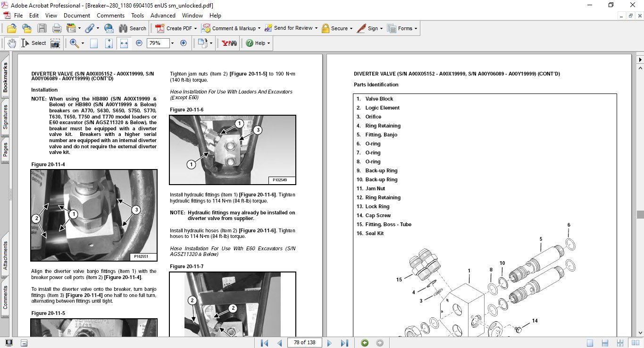
Task: Click the zoom out minus button
Action: point(139,43)
